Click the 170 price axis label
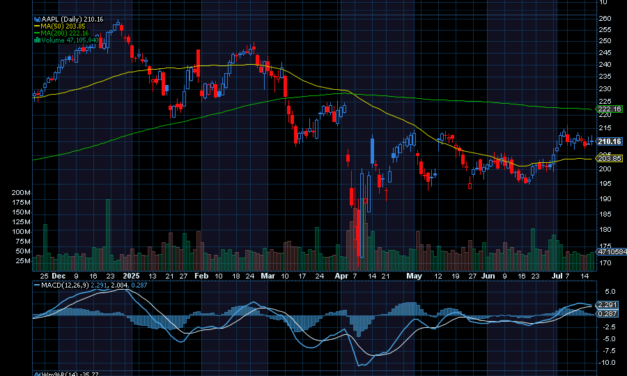627x376 pixels. (x=605, y=263)
